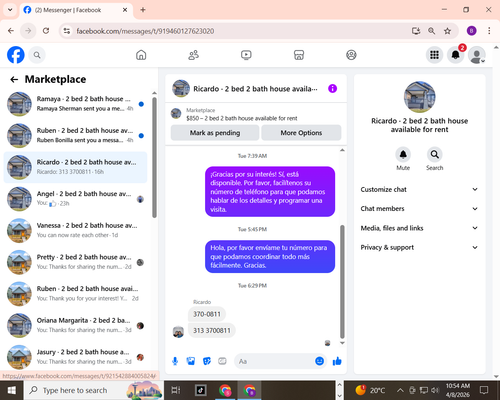Expand Customize chat section
Screen dimensions: 500x400
click(419, 189)
